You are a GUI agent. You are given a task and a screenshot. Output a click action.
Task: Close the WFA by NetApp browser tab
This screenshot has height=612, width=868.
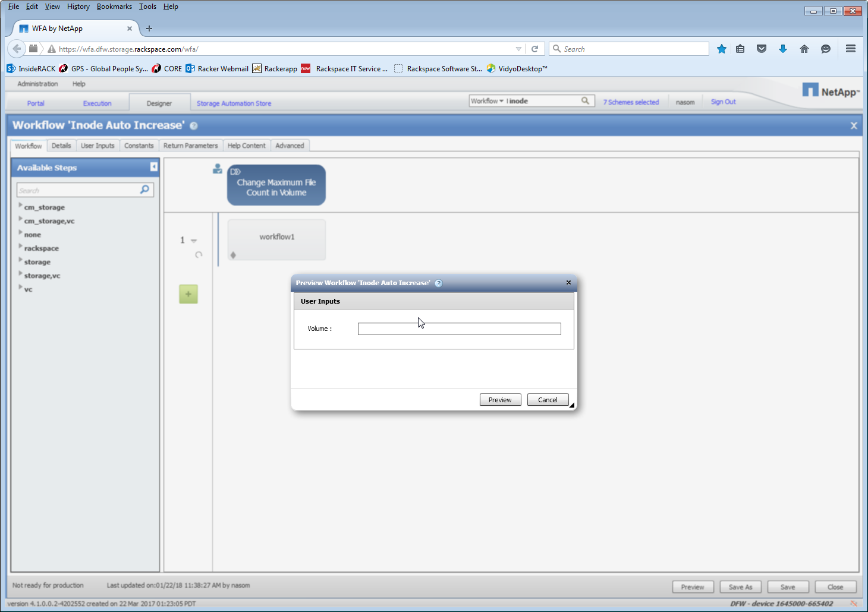point(130,29)
